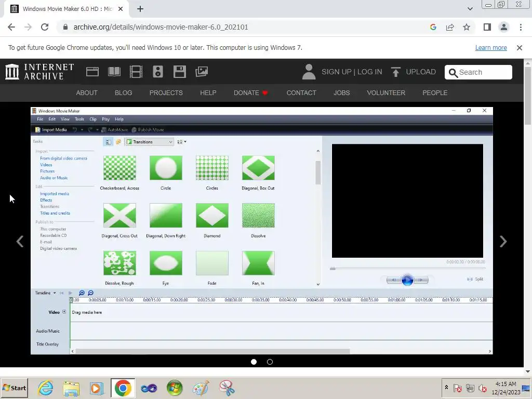Open the VOLUNTEER menu item
Viewport: 532px width, 399px height.
pyautogui.click(x=386, y=92)
